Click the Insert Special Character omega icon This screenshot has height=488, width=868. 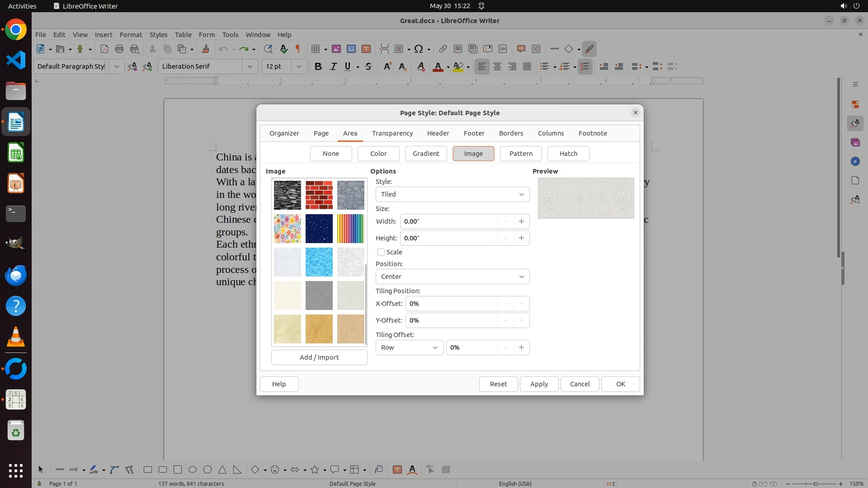419,49
